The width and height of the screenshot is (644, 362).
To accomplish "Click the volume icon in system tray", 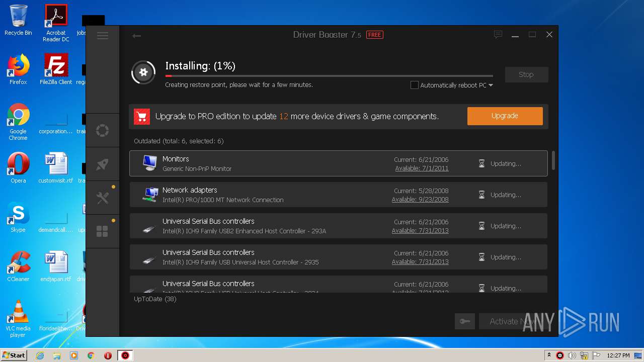I will [x=572, y=355].
